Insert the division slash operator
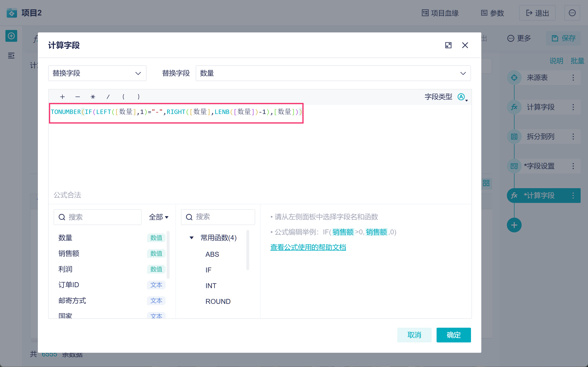This screenshot has width=588, height=367. pyautogui.click(x=108, y=97)
